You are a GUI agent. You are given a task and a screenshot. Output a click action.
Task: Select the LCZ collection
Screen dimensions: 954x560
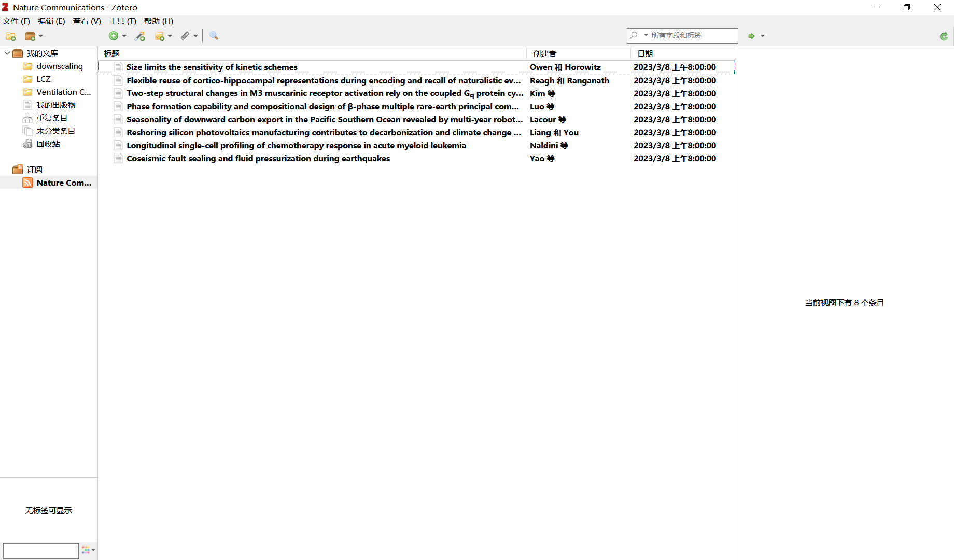click(x=44, y=79)
